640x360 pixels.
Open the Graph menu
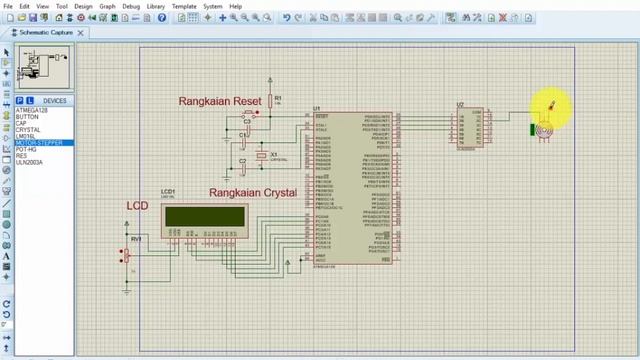[x=107, y=7]
